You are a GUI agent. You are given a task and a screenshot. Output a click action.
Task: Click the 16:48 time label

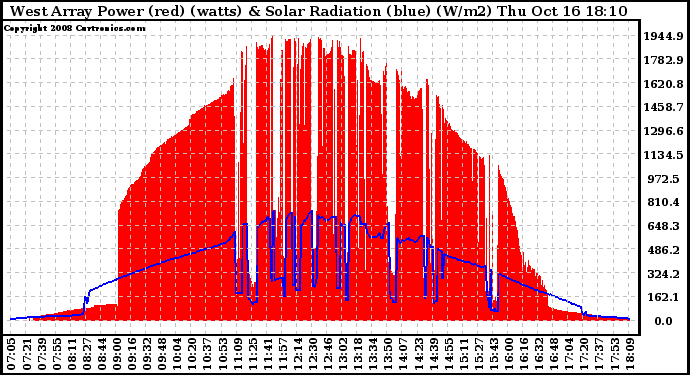point(553,354)
